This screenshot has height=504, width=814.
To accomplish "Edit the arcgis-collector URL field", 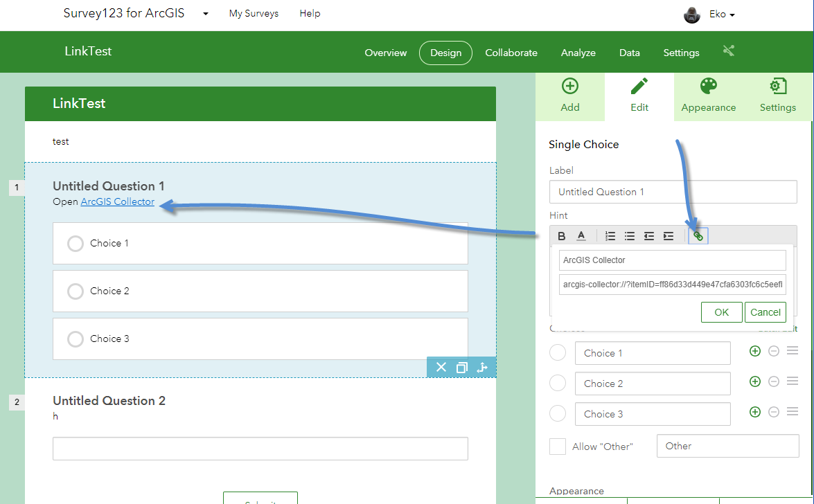I will [x=672, y=285].
